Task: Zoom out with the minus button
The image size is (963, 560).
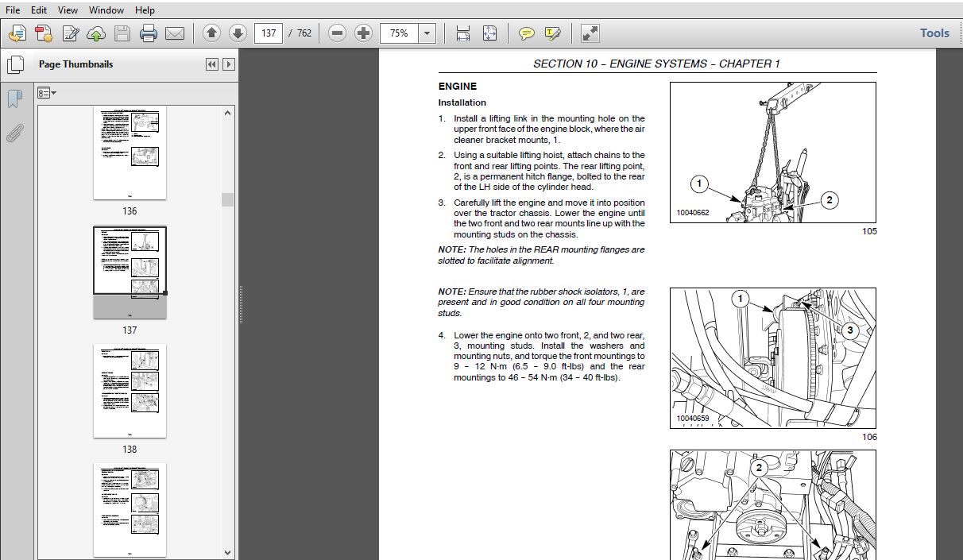Action: (x=338, y=33)
